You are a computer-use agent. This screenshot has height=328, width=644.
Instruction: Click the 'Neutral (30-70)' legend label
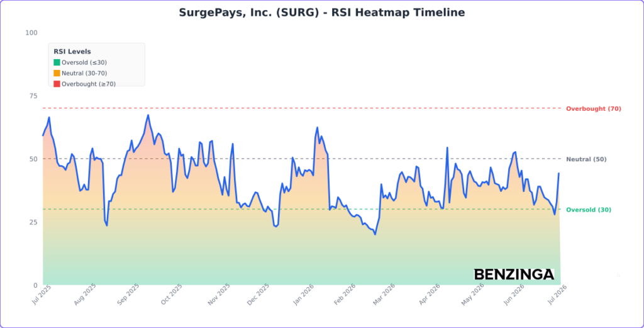point(85,73)
